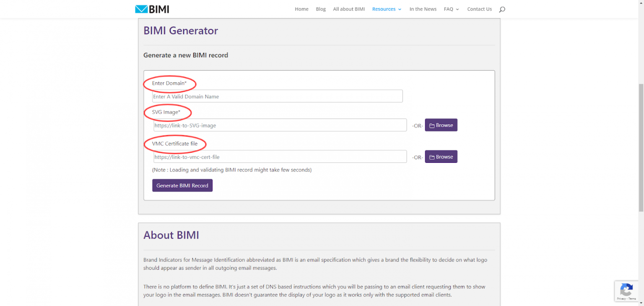Click the BIMI Generator heading
The height and width of the screenshot is (306, 644).
[x=181, y=31]
